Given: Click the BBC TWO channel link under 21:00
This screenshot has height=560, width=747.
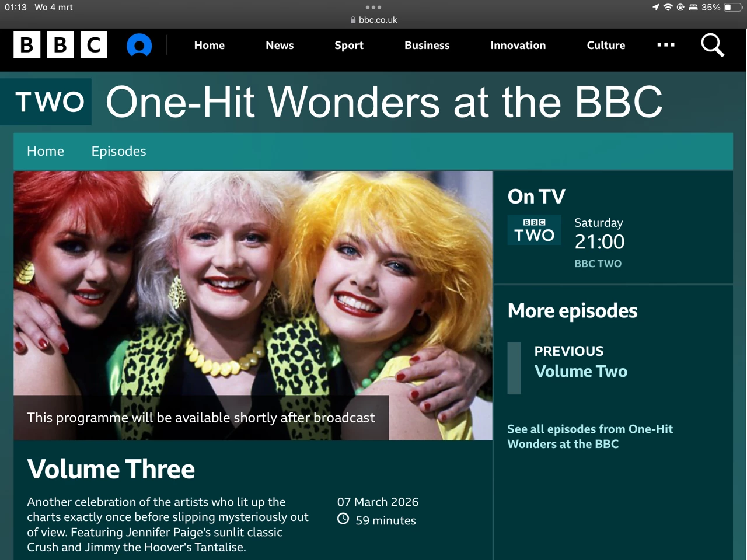Looking at the screenshot, I should tap(598, 264).
